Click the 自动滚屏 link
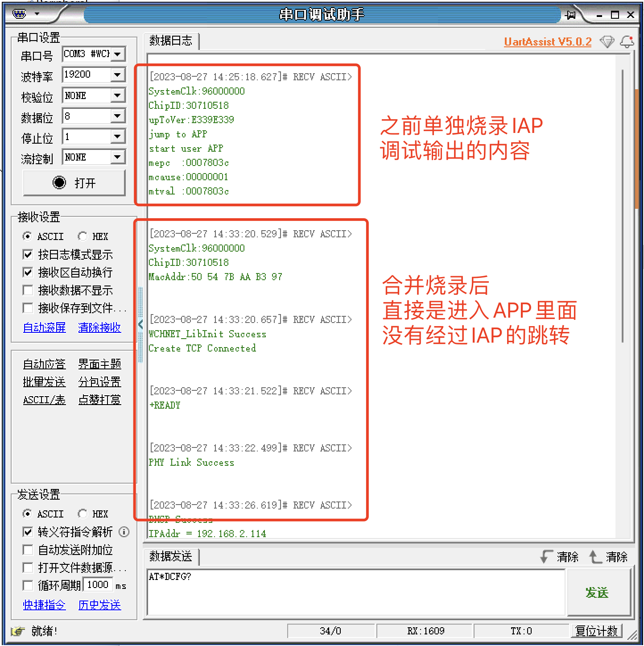This screenshot has height=646, width=644. pos(44,327)
